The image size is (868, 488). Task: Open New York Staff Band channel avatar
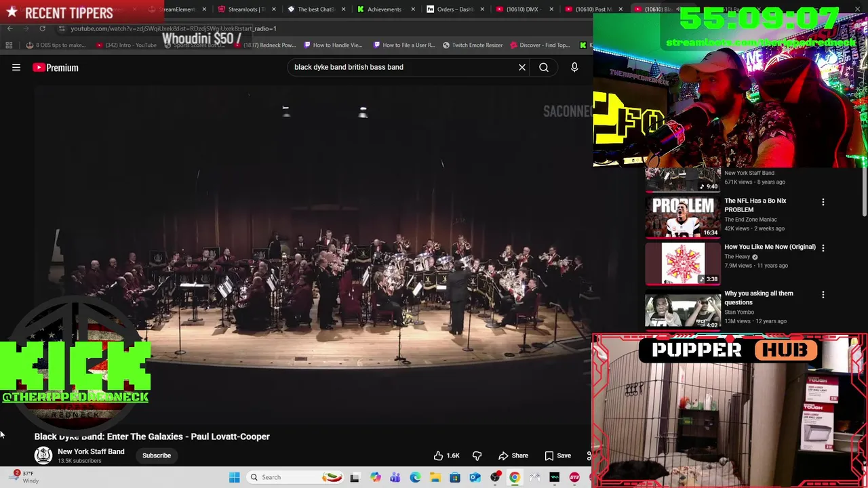tap(43, 455)
